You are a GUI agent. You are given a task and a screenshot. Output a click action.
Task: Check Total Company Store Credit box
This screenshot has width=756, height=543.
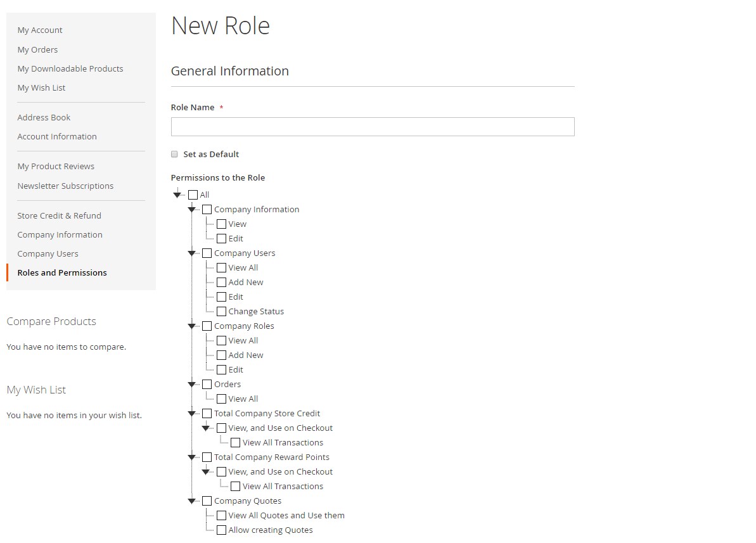(207, 413)
